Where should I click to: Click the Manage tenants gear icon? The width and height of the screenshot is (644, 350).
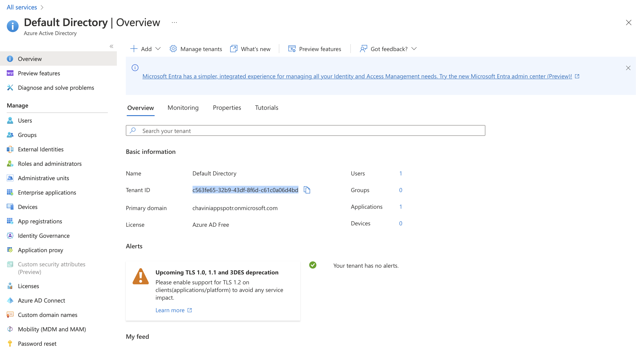click(173, 49)
